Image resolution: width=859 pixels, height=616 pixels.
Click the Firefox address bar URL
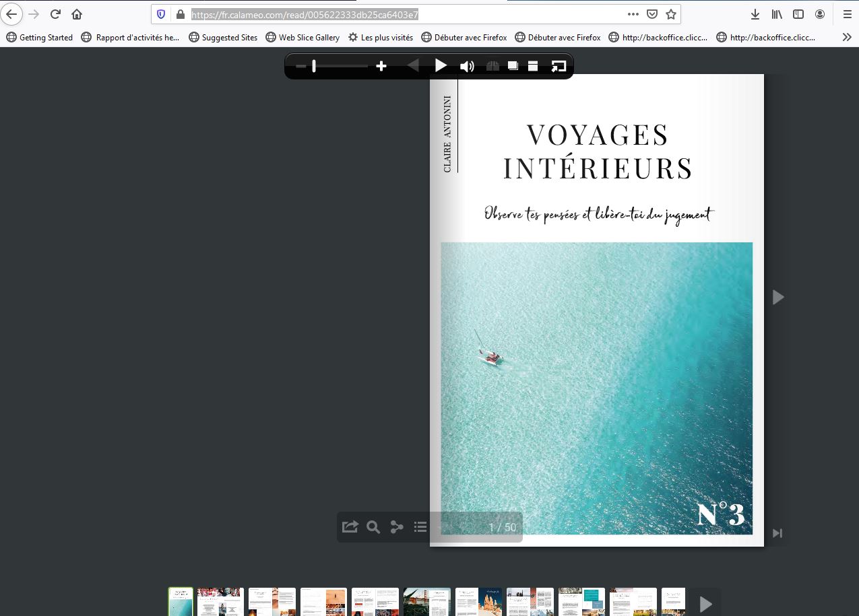pyautogui.click(x=305, y=14)
